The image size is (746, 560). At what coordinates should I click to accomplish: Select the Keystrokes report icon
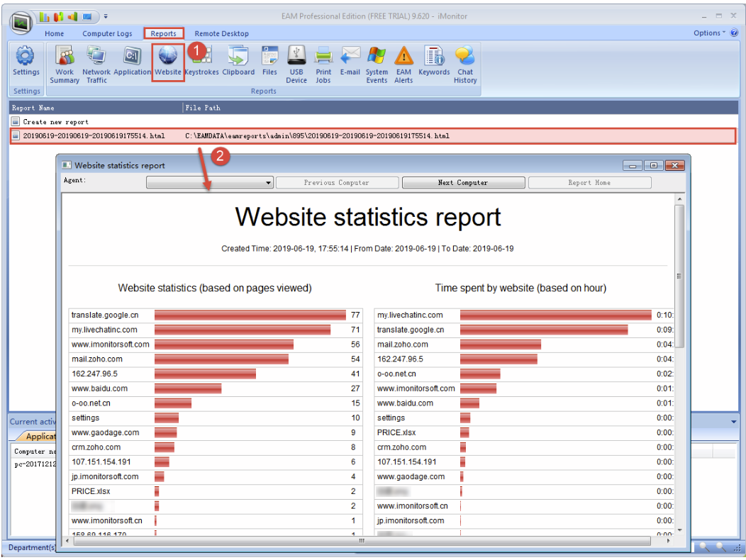201,64
